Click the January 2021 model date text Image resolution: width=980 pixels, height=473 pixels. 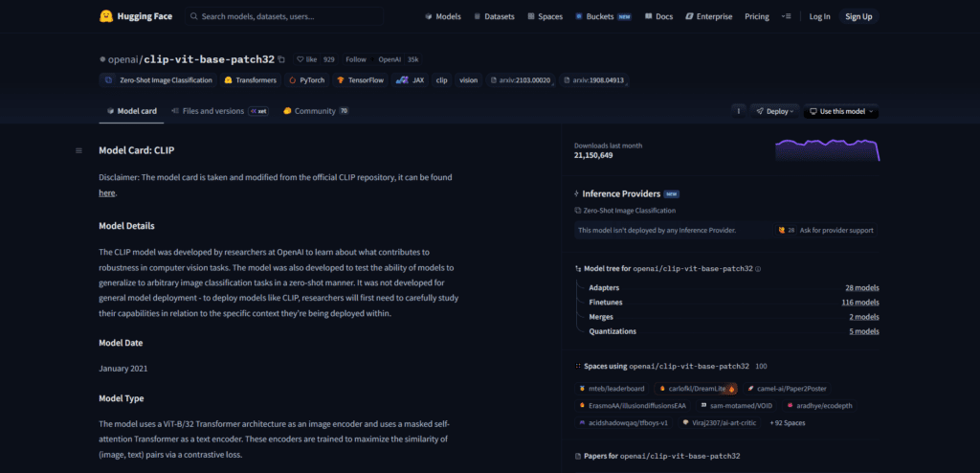coord(123,369)
